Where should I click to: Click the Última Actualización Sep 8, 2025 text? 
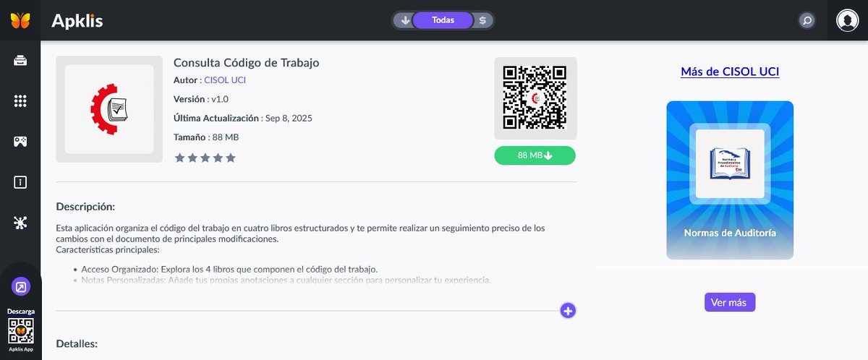(243, 118)
